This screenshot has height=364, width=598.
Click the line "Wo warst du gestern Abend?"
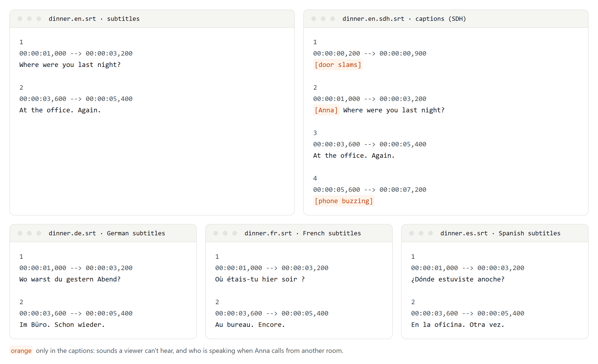click(x=70, y=279)
